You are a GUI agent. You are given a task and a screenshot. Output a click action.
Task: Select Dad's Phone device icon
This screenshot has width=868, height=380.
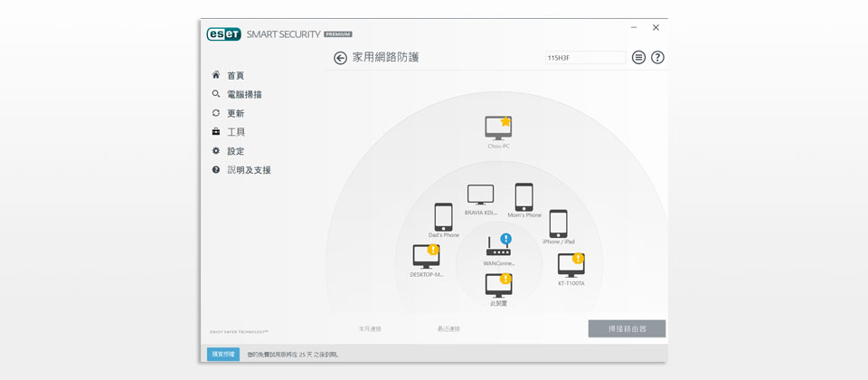pyautogui.click(x=443, y=216)
